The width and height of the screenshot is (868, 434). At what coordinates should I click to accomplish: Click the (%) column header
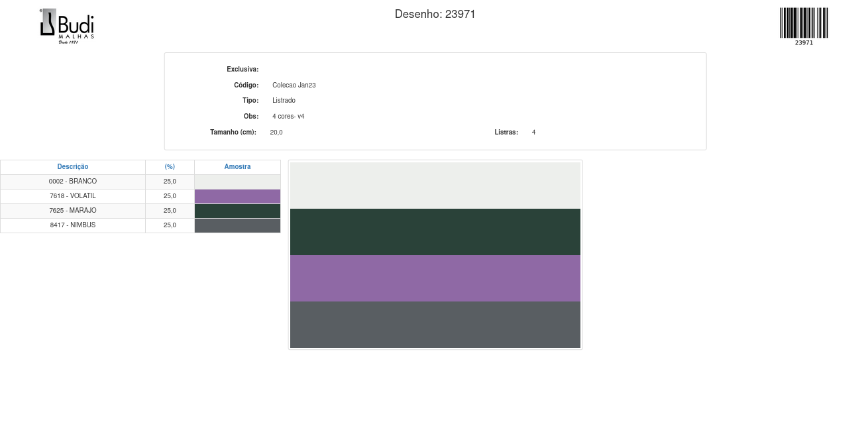(x=170, y=167)
